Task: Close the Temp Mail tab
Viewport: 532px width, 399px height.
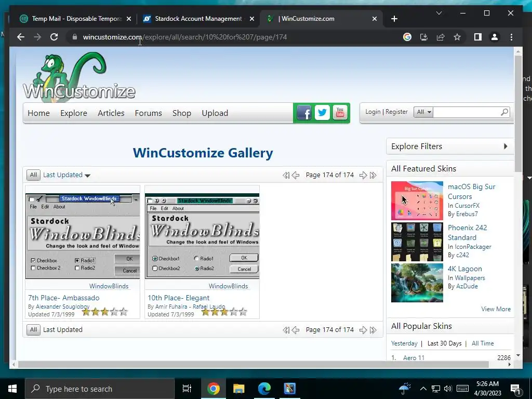Action: 129,19
